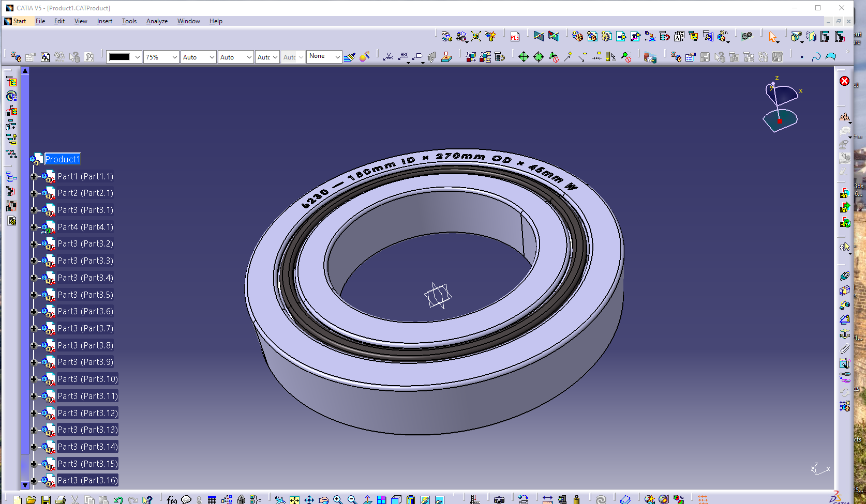Select Part3 (Part3.9) in tree

[x=85, y=362]
